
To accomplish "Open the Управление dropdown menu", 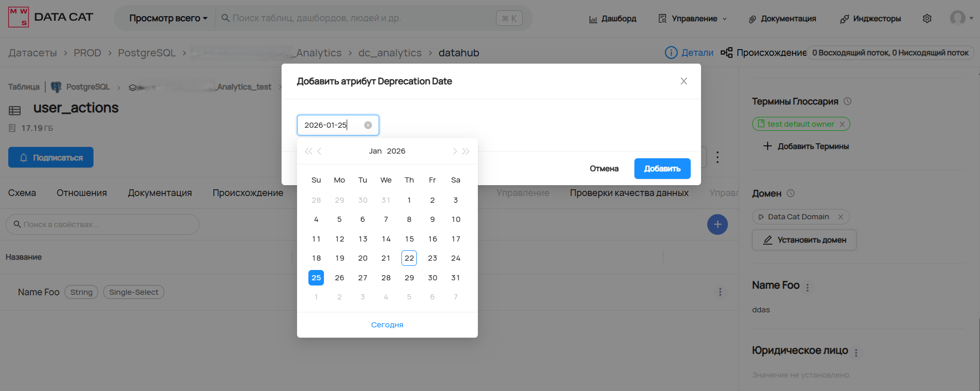I will point(693,19).
